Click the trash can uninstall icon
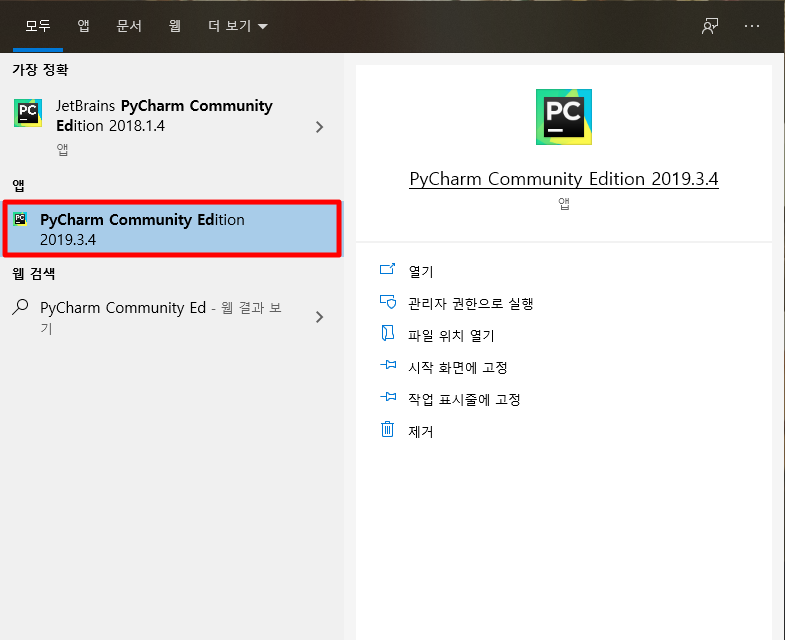 click(x=387, y=429)
